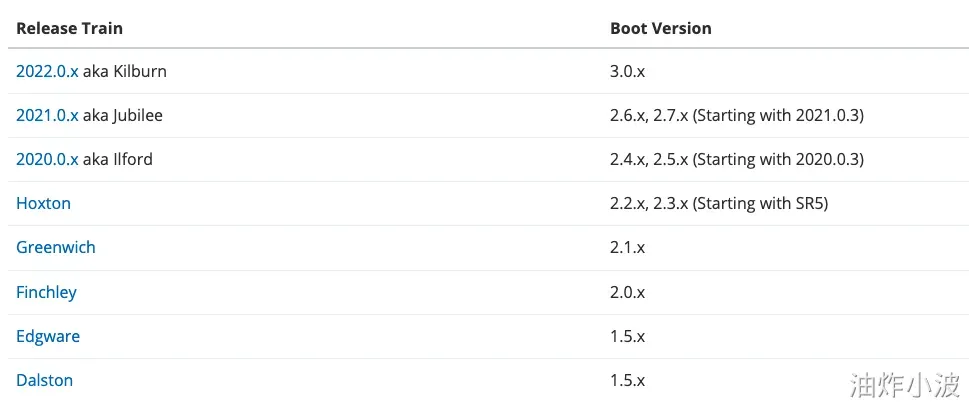969x407 pixels.
Task: Select the Starting with SR5 cell
Action: pyautogui.click(x=719, y=204)
